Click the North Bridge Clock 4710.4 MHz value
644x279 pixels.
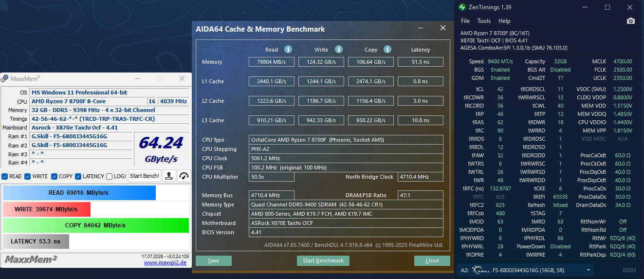[x=421, y=177]
